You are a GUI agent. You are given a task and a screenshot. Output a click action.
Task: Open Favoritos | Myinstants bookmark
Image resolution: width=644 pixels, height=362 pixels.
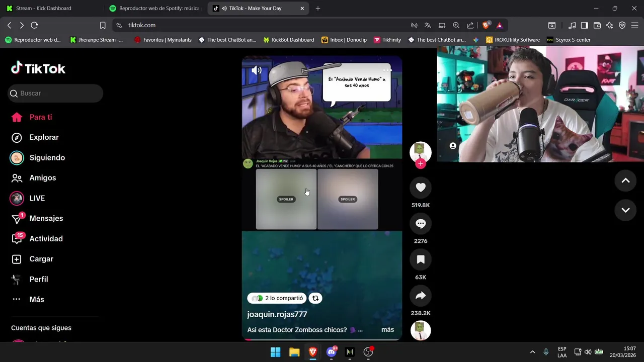click(x=163, y=40)
